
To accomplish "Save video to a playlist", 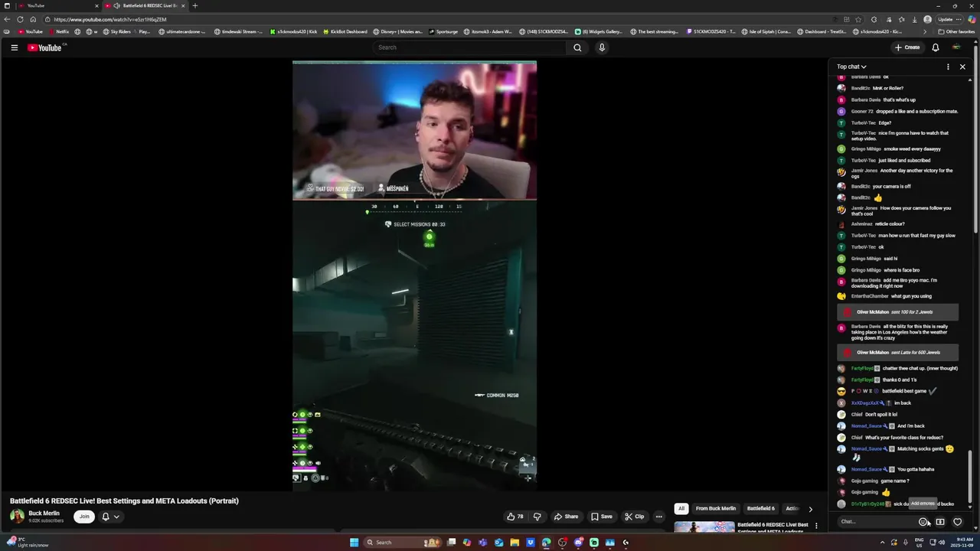I will click(x=601, y=517).
